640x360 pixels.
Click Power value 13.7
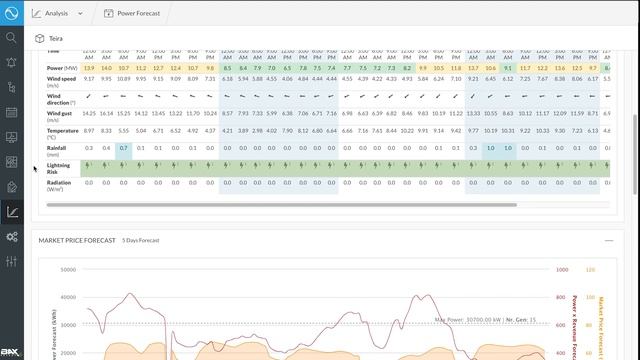point(473,68)
